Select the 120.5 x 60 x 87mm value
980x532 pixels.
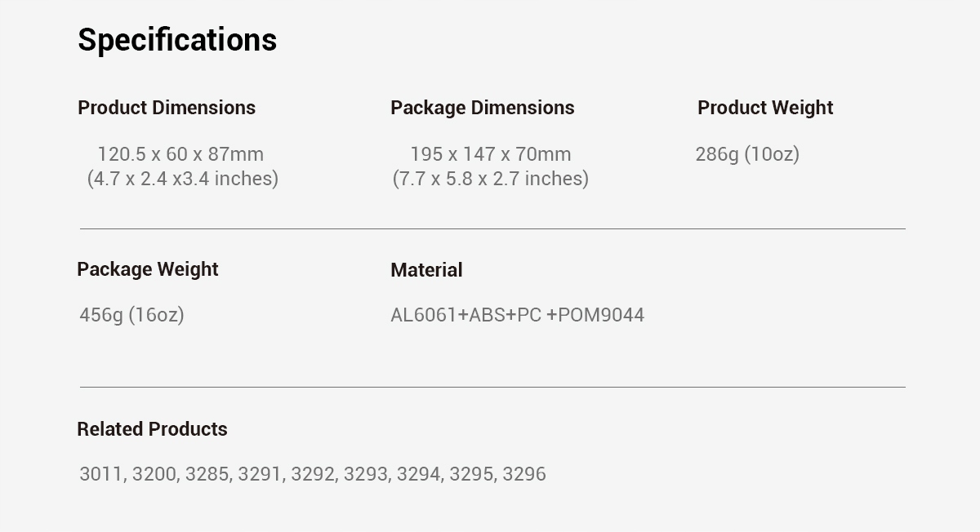click(x=180, y=154)
